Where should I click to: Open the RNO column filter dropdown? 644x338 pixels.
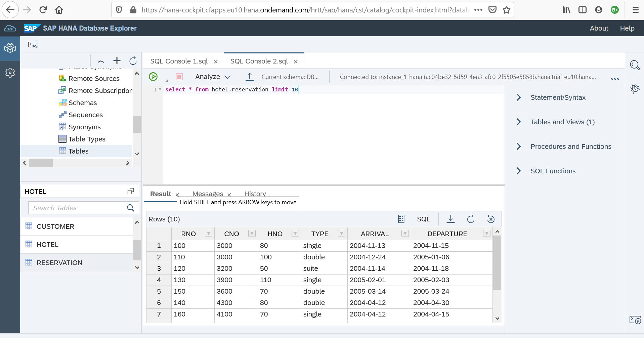209,233
